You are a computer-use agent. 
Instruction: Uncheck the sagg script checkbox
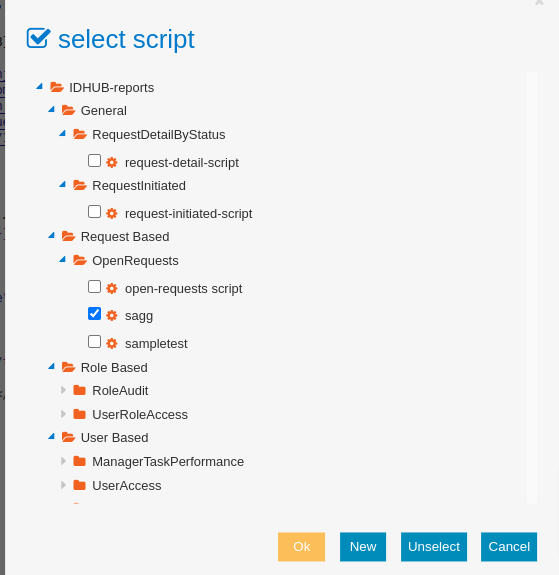[94, 314]
